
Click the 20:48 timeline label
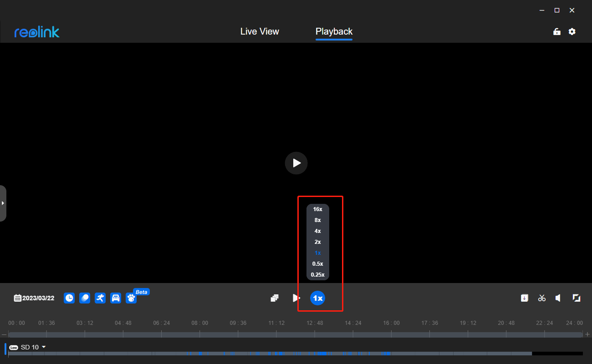(x=506, y=323)
